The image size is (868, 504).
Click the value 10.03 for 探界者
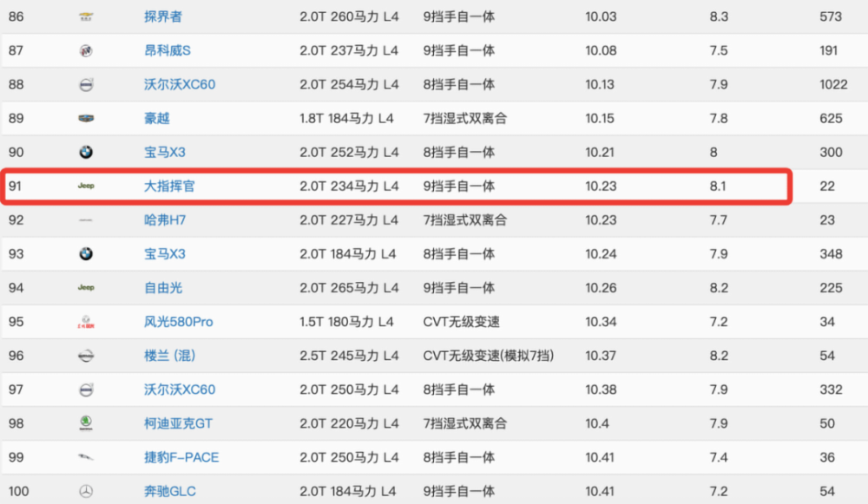click(601, 16)
